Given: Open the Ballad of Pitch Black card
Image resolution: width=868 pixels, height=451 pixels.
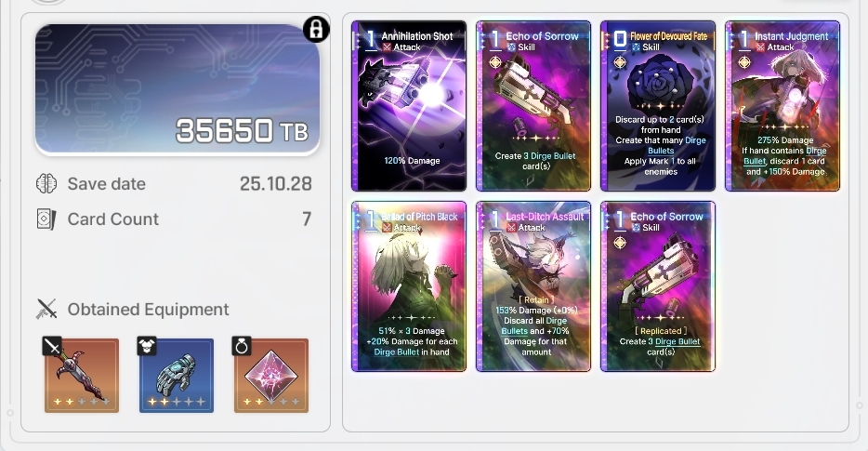Looking at the screenshot, I should (409, 286).
